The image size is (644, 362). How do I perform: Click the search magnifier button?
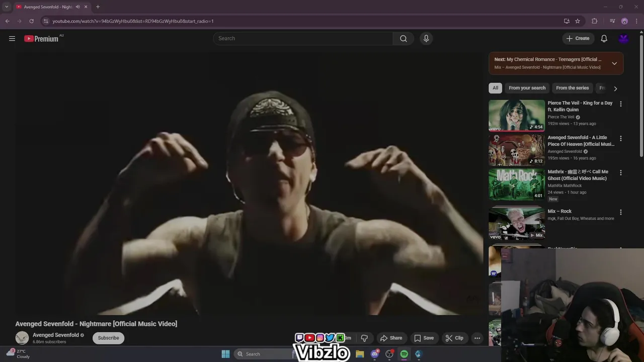click(x=404, y=39)
